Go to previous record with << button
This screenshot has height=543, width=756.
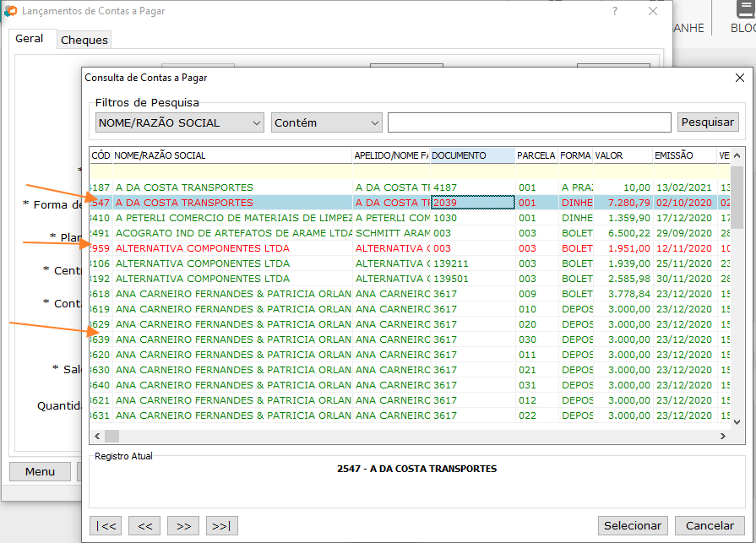coord(144,525)
